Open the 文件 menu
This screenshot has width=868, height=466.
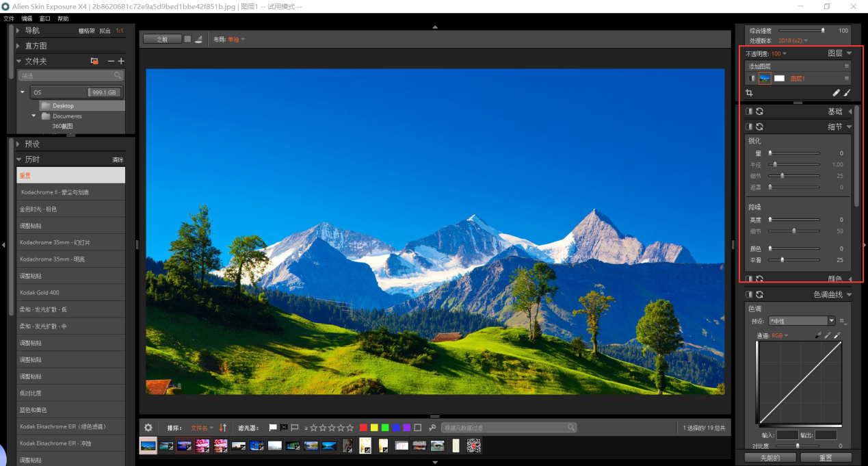[x=9, y=18]
